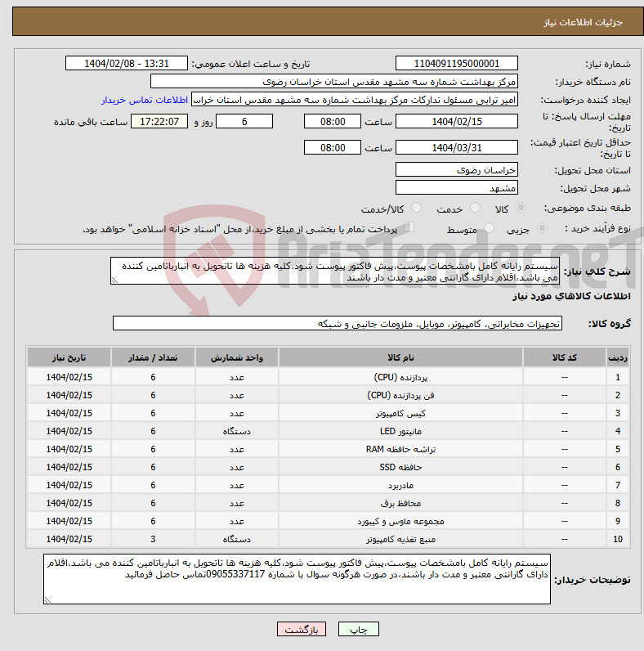Select the مانیتور LED item row
644x651 pixels.
(328, 431)
